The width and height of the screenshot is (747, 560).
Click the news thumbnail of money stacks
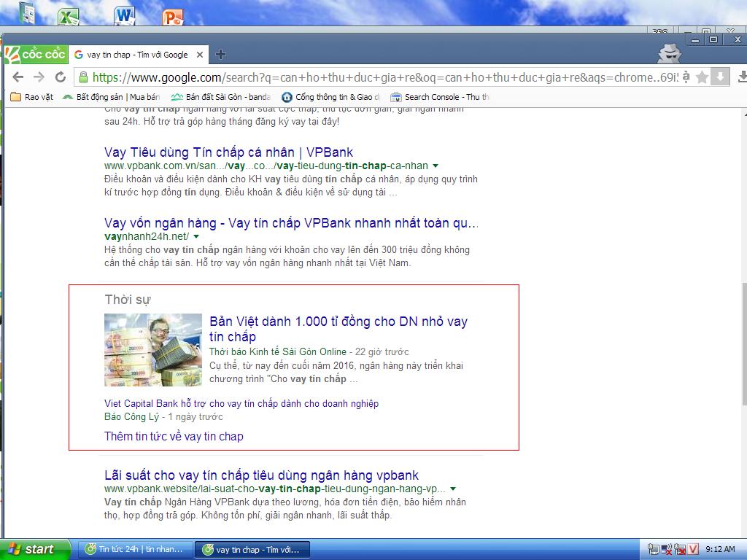(x=153, y=349)
